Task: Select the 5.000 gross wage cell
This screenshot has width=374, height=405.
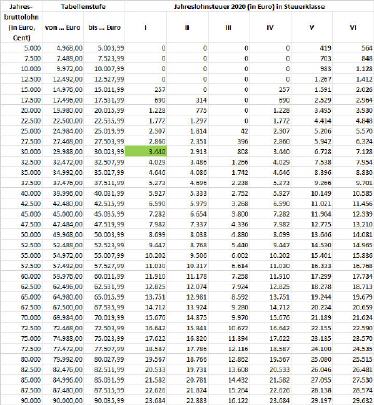Action: tap(21, 48)
